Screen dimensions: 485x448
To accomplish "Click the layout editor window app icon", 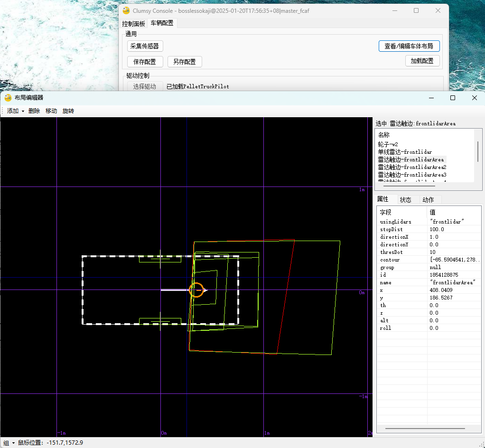I will [8, 98].
